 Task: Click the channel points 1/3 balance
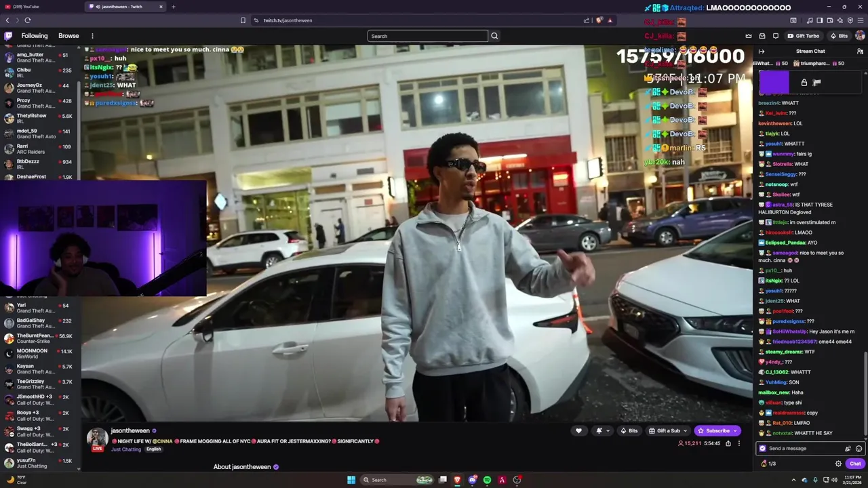pos(768,464)
